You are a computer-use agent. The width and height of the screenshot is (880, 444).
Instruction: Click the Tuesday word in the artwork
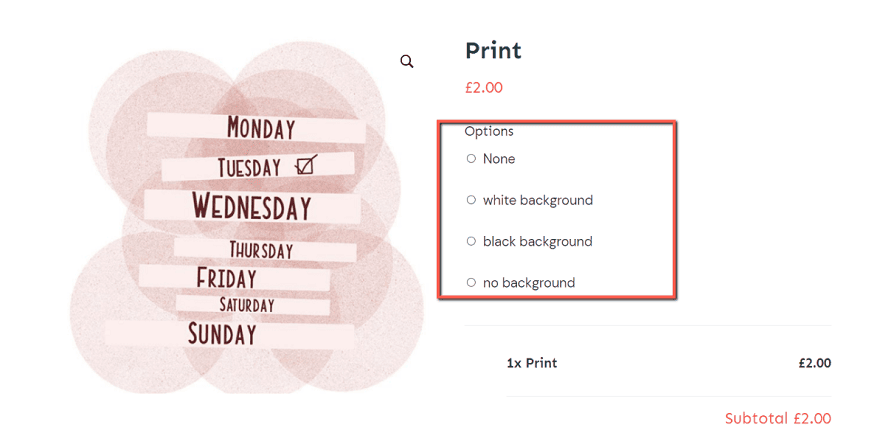click(249, 168)
